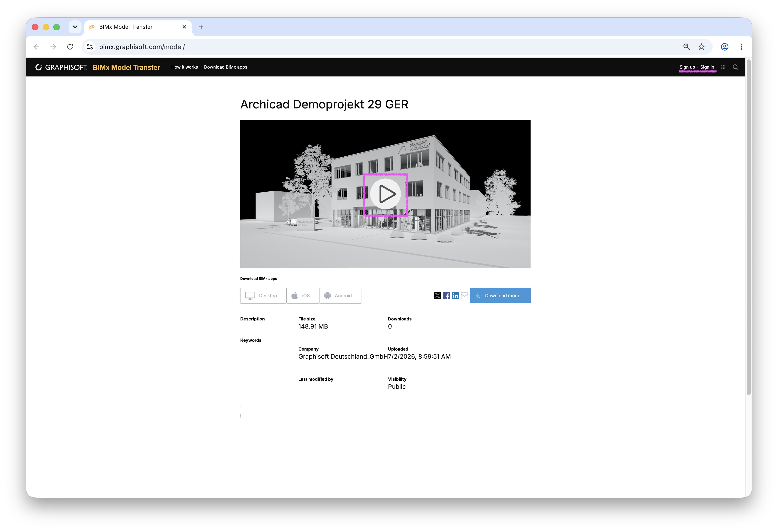Click the uploaded date 7/2/2026, 8:59:51 AM
Viewport: 778px width, 532px height.
419,357
